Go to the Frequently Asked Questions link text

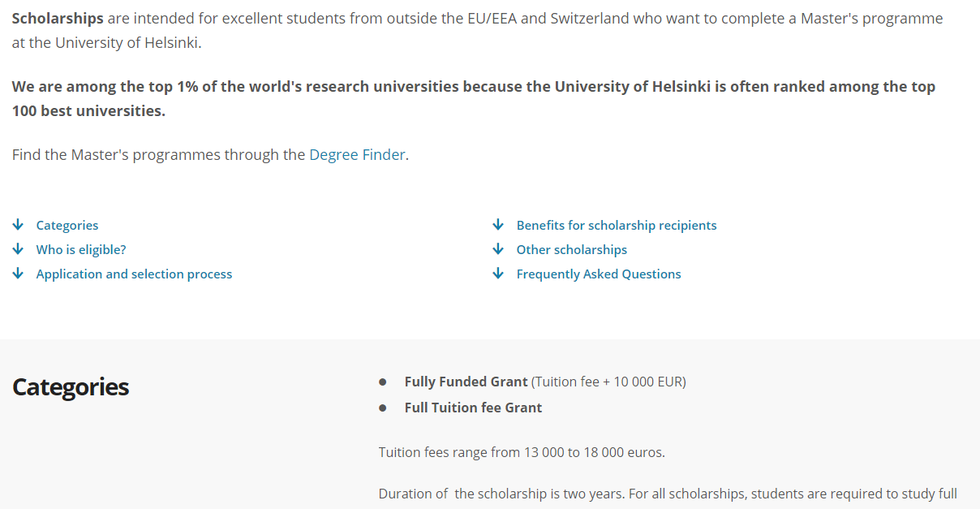[x=599, y=274]
